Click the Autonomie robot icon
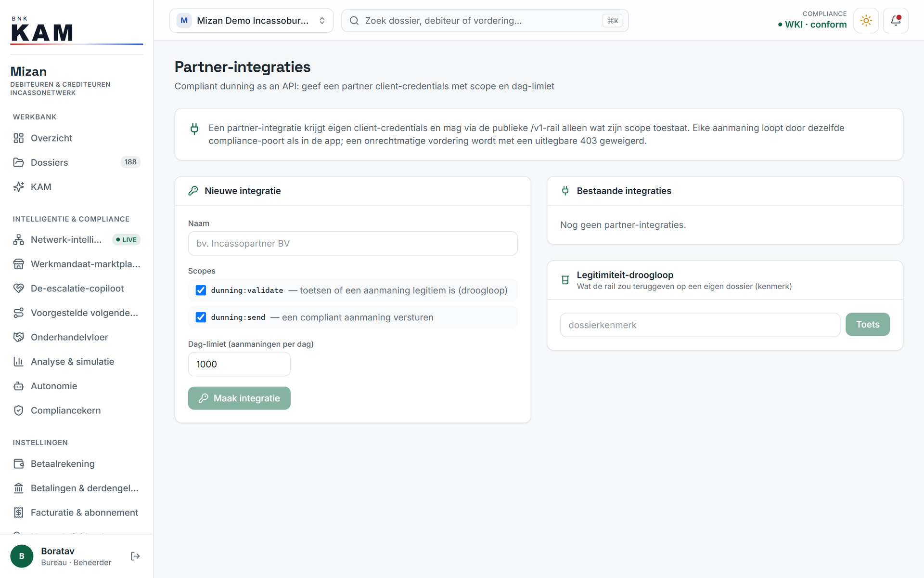This screenshot has width=924, height=578. coord(18,386)
